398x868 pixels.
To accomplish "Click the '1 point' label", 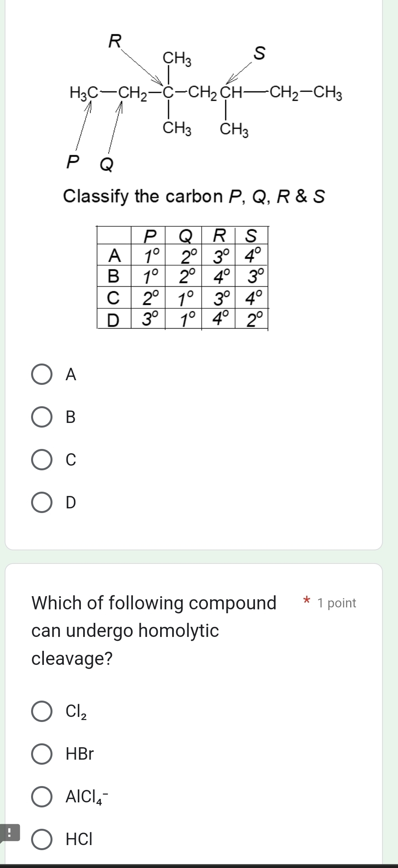I will (x=337, y=603).
